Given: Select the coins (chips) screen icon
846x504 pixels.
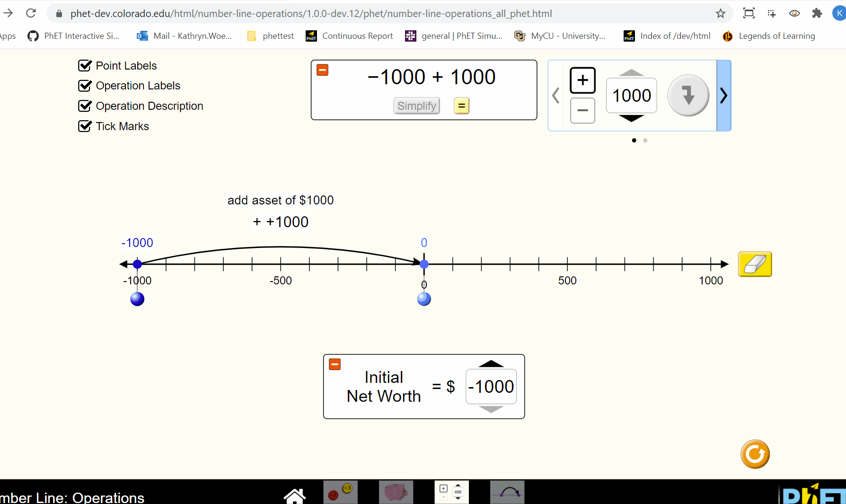Looking at the screenshot, I should pos(340,492).
